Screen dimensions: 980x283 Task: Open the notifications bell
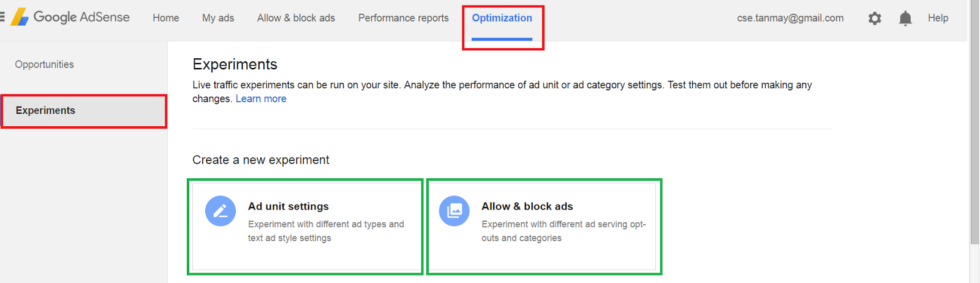point(905,18)
